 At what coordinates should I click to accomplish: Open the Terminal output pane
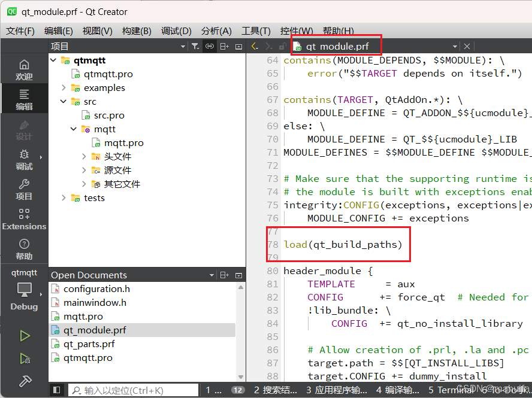pos(451,390)
